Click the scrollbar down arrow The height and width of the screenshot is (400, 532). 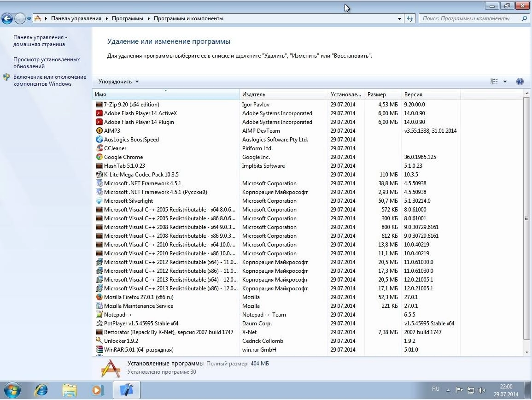tap(526, 352)
